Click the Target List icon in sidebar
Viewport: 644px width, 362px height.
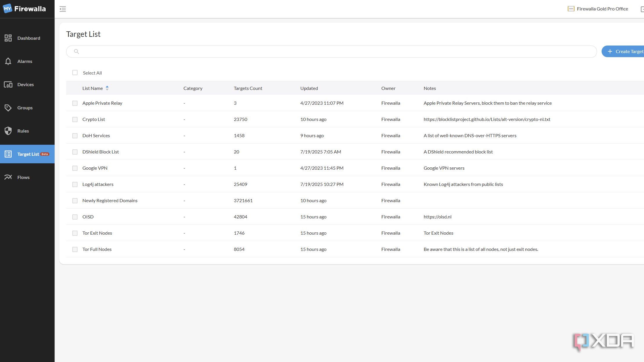pos(8,154)
